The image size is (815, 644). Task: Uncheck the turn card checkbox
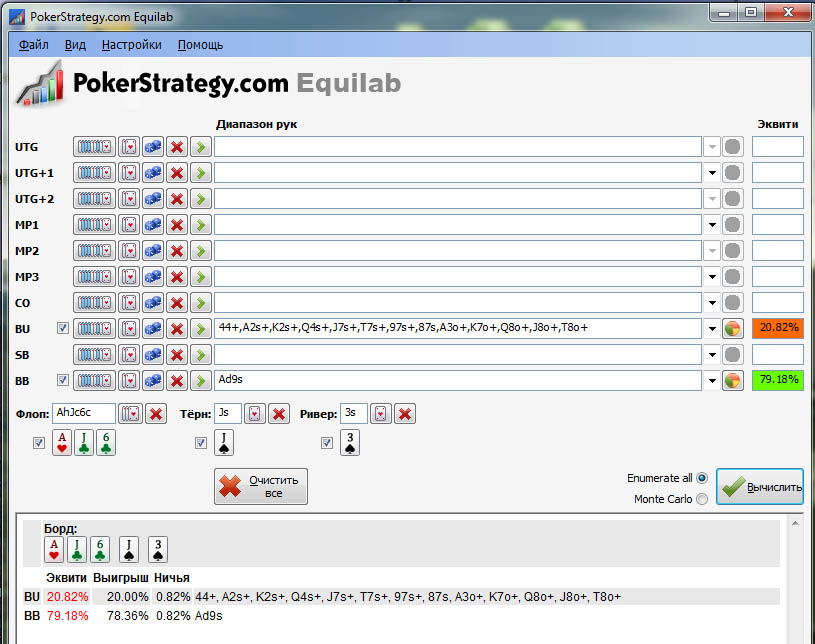[201, 443]
